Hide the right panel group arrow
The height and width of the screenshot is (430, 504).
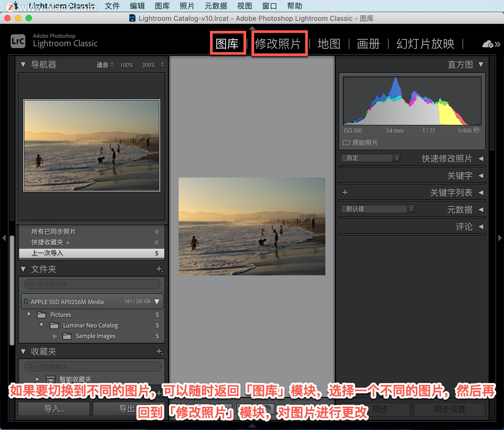[x=500, y=238]
